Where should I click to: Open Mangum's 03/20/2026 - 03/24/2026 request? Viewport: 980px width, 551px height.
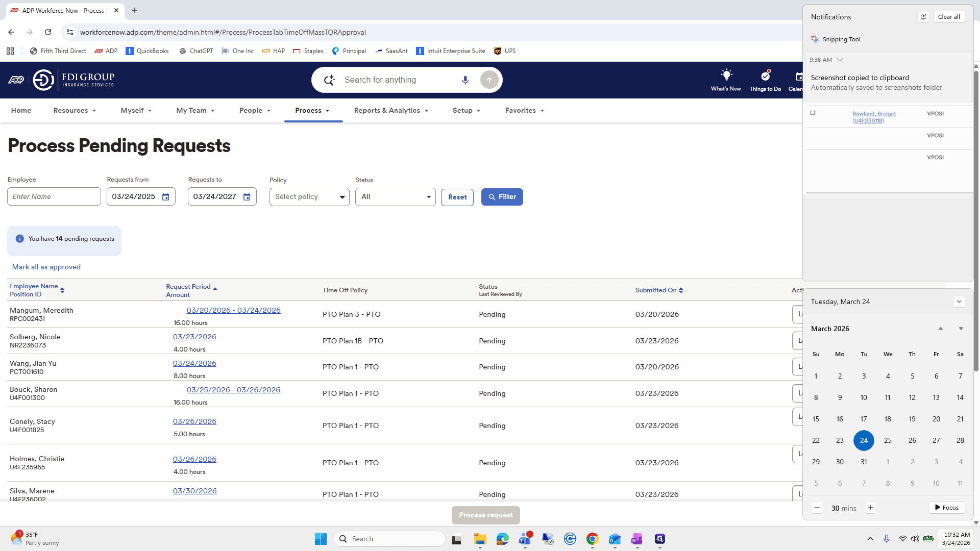pyautogui.click(x=233, y=310)
